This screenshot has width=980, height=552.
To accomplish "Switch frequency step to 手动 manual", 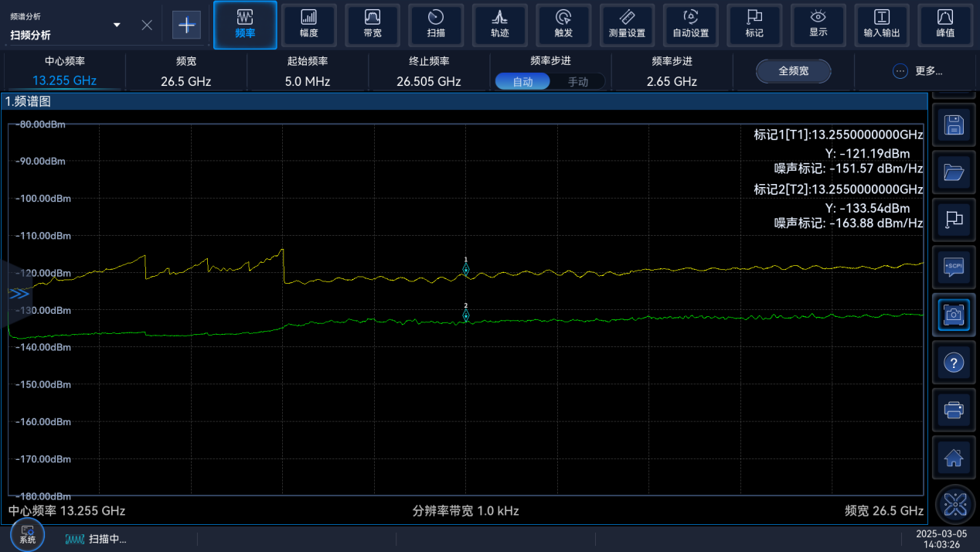I will pos(578,81).
